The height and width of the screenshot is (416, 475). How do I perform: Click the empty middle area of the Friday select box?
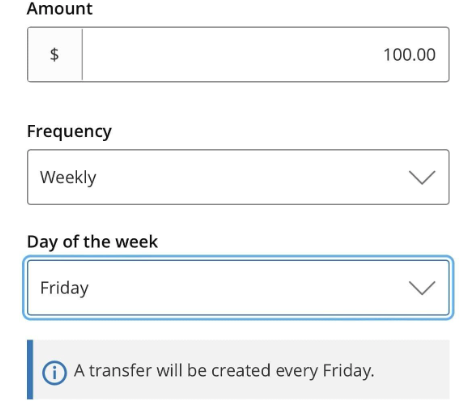(250, 288)
